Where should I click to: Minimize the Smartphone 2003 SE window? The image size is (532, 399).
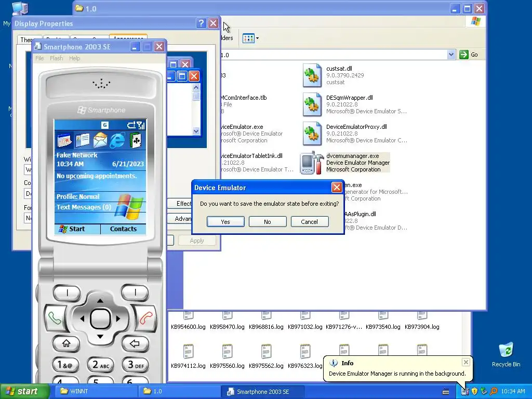[135, 47]
